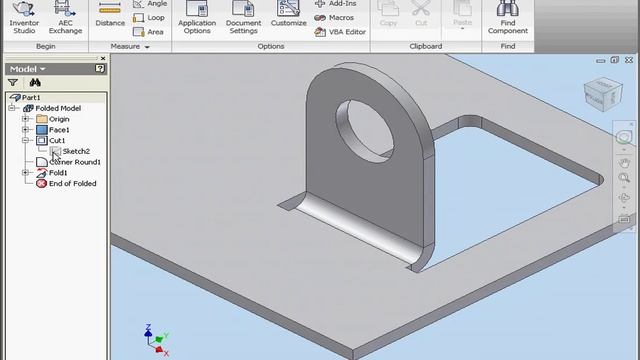This screenshot has height=360, width=640.
Task: Open Inventor Studio
Action: (24, 18)
